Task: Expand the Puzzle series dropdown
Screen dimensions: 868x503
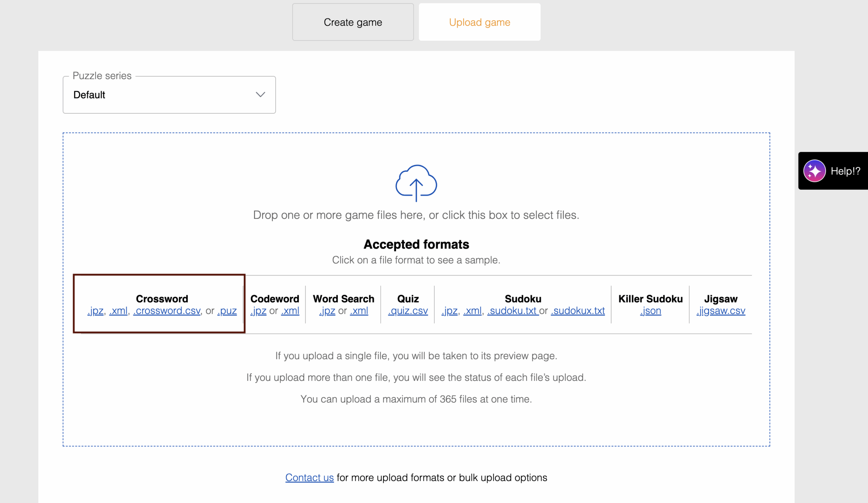Action: coord(169,95)
